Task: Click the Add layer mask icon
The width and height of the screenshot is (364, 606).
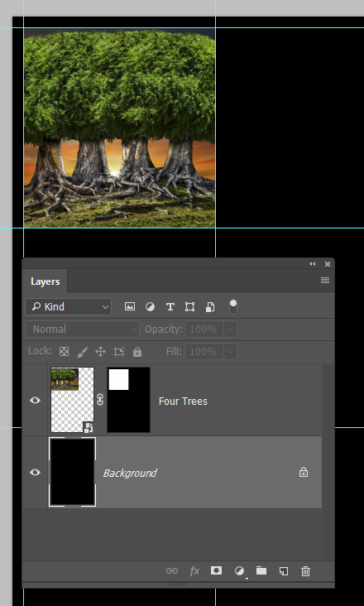Action: click(x=216, y=571)
